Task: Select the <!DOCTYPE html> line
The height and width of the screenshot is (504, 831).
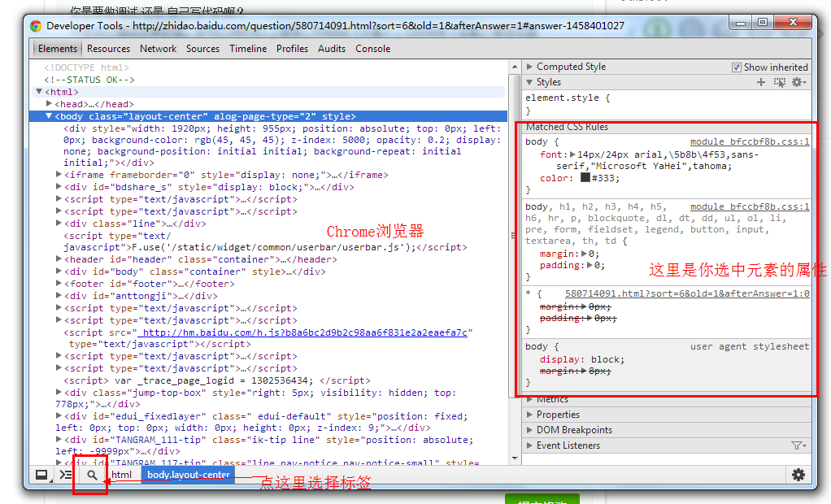Action: (x=86, y=67)
